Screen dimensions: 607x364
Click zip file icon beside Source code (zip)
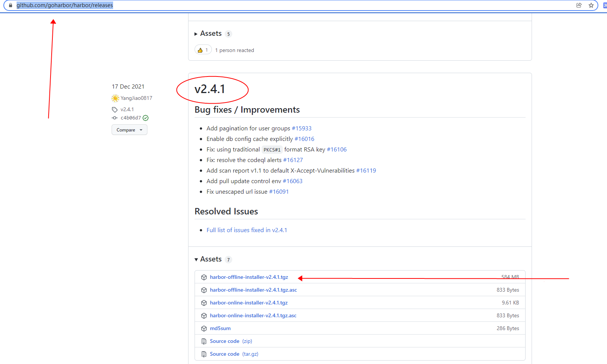[204, 341]
